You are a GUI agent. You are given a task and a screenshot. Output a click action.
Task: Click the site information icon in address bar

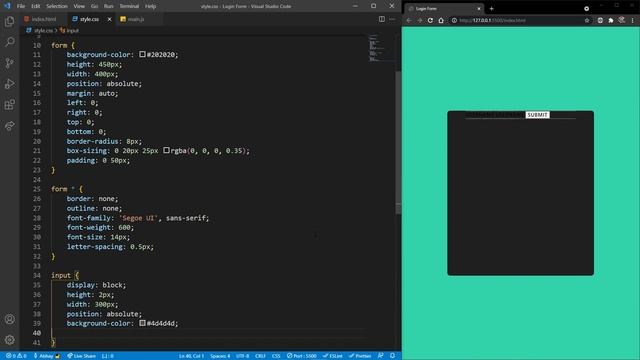click(x=454, y=20)
